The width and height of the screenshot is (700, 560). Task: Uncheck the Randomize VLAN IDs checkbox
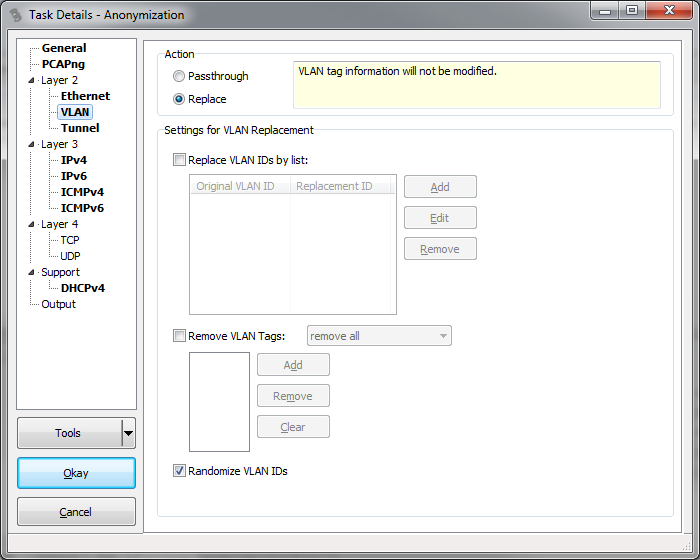coord(179,471)
